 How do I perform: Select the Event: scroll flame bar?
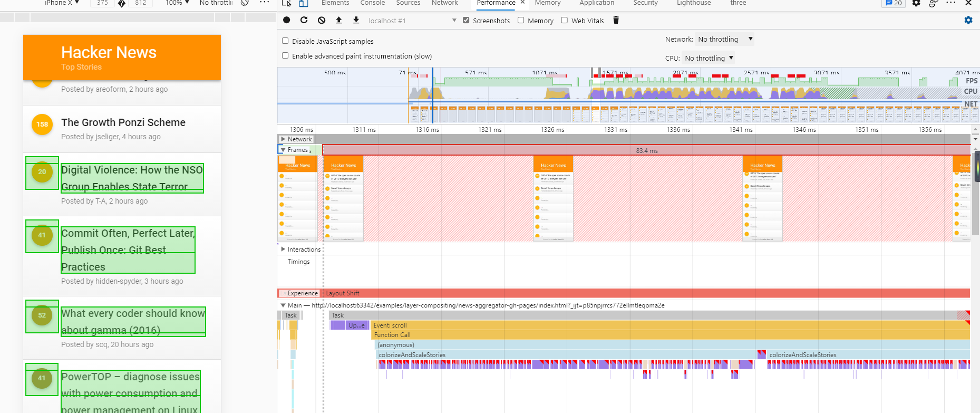tap(671, 325)
